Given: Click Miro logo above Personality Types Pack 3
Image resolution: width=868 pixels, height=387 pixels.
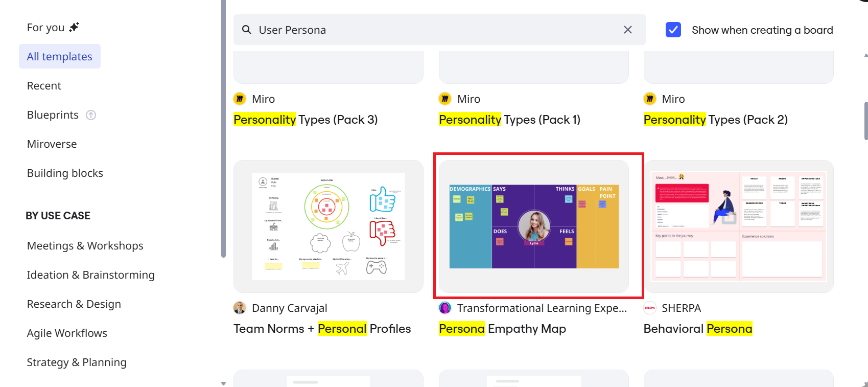Looking at the screenshot, I should coord(240,99).
